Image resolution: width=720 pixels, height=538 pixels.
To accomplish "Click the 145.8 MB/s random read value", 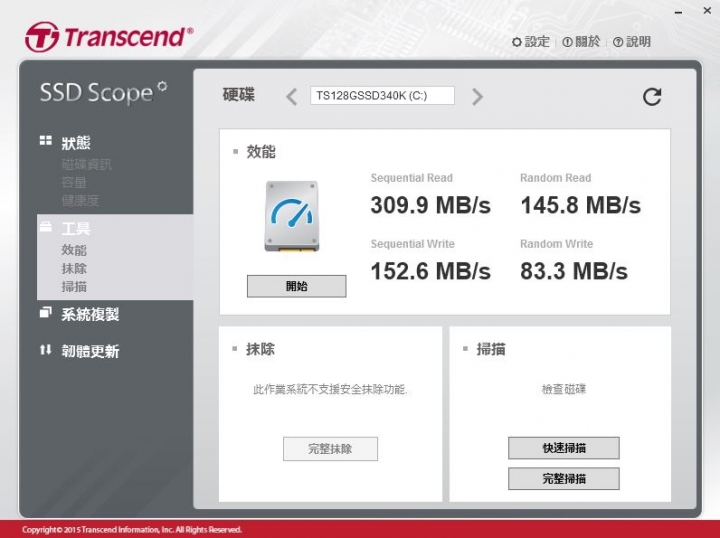I will click(x=580, y=205).
